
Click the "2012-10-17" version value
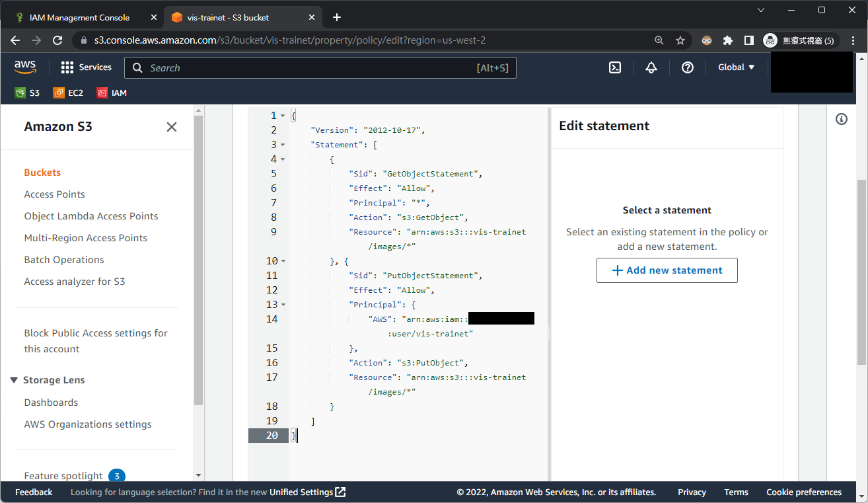pyautogui.click(x=392, y=130)
